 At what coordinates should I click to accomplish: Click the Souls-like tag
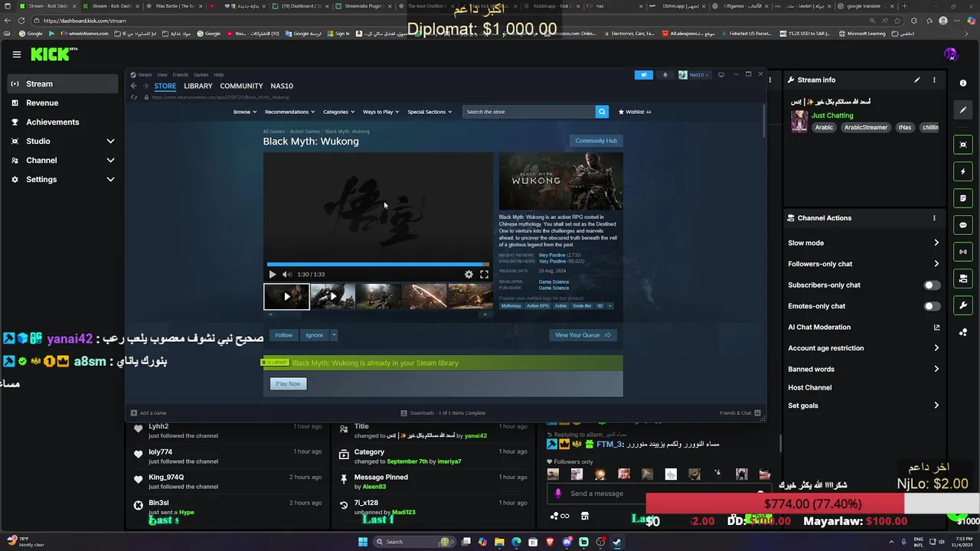point(582,306)
